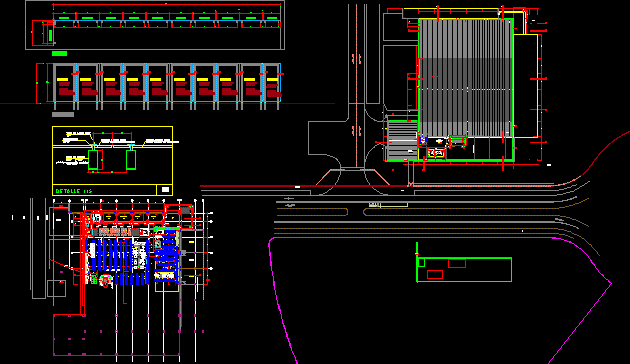630x364 pixels.
Task: Click the left green rectangle in the detail box
Action: (x=93, y=160)
